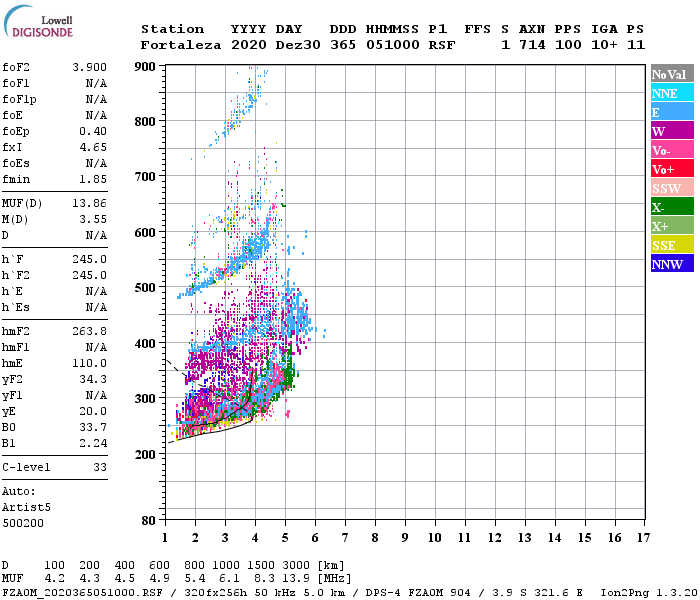Select the NoVal gray legend swatch
This screenshot has width=700, height=600.
[x=672, y=74]
